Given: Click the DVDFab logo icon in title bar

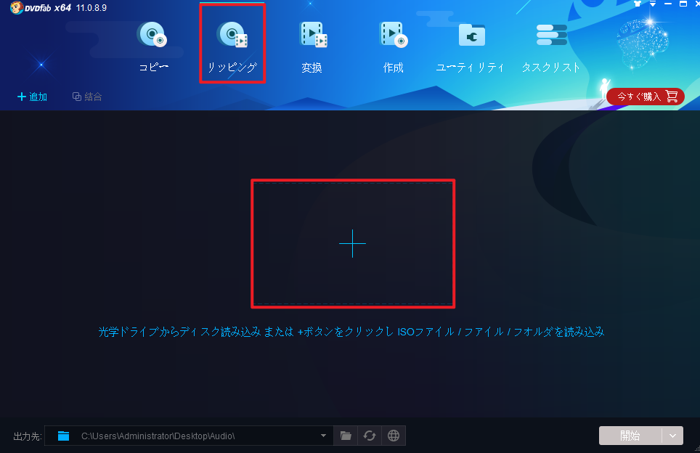Looking at the screenshot, I should 17,8.
